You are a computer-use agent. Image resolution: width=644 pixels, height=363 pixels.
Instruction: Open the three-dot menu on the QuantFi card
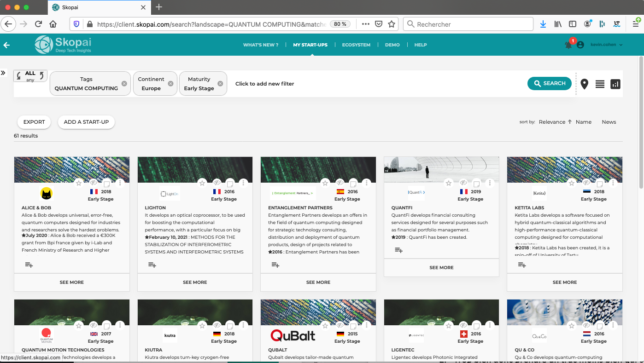(490, 183)
